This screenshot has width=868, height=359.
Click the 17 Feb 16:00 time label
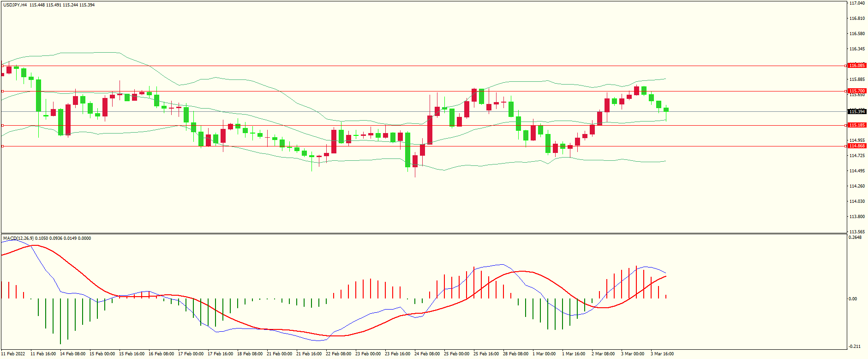pos(220,354)
